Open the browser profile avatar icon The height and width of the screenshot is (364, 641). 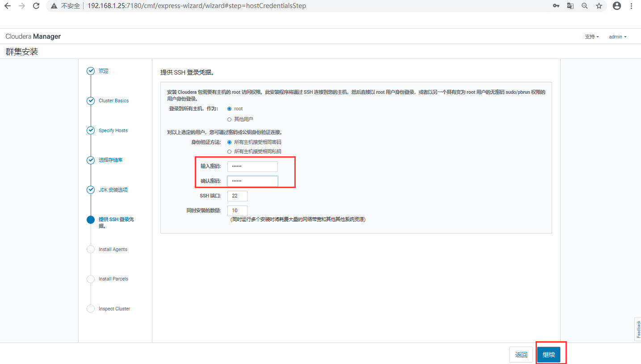click(x=617, y=6)
